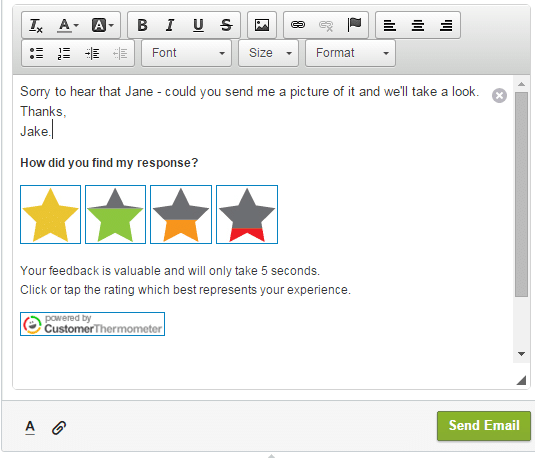Open the text color picker
This screenshot has height=458, width=535.
[67, 25]
